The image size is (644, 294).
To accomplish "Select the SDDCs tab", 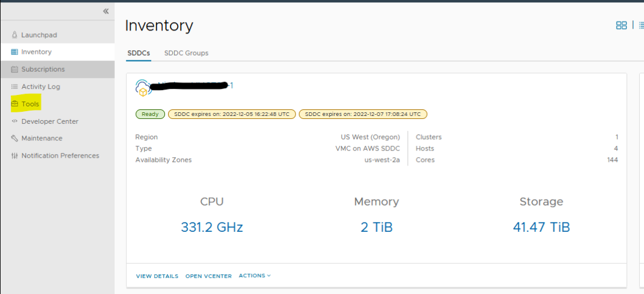I will coord(139,53).
